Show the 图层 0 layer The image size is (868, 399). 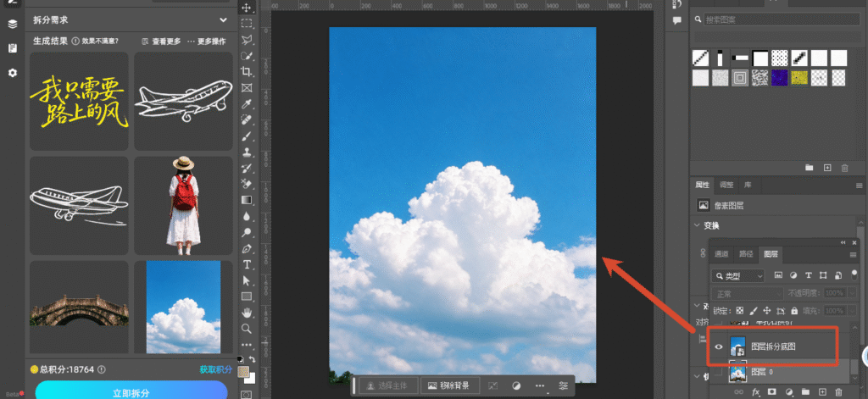point(718,373)
